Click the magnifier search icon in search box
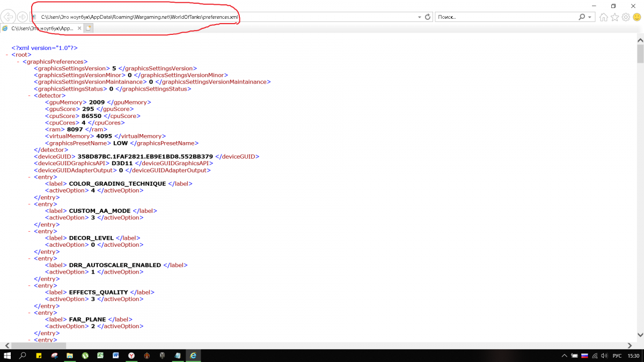 (582, 17)
